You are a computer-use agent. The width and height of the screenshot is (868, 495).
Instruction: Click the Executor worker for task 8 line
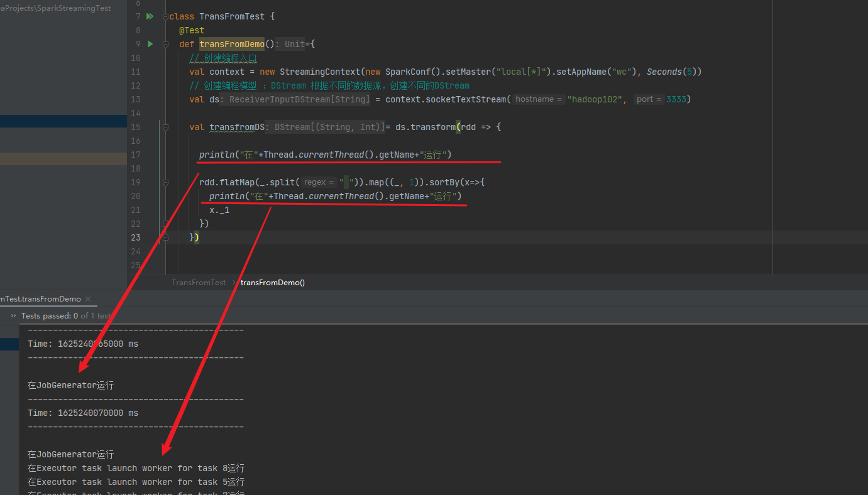[136, 468]
